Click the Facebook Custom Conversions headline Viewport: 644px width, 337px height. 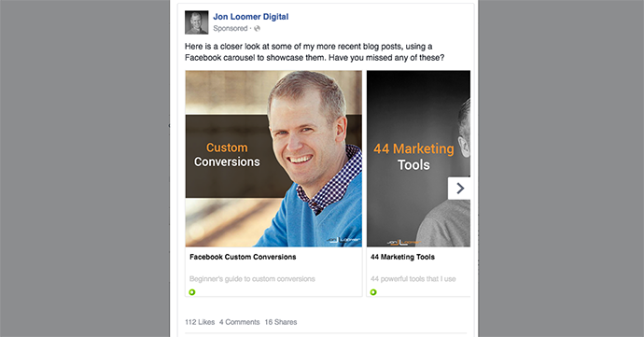[x=243, y=257]
